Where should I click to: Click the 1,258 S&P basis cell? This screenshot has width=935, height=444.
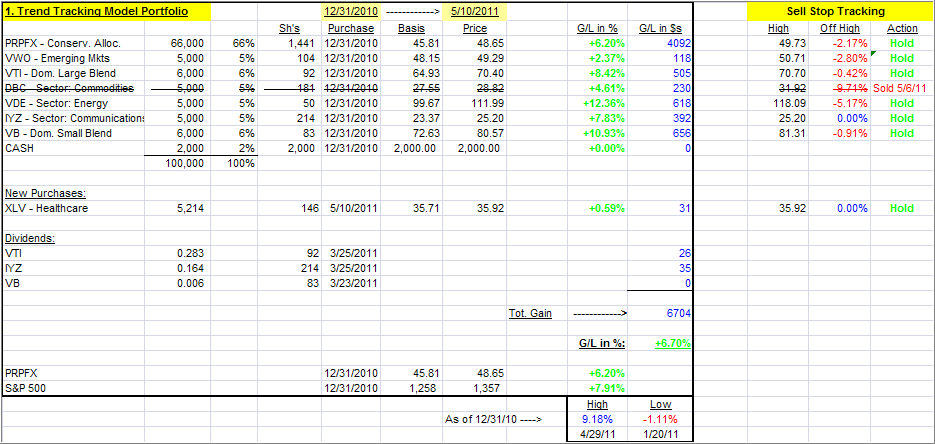[x=410, y=388]
